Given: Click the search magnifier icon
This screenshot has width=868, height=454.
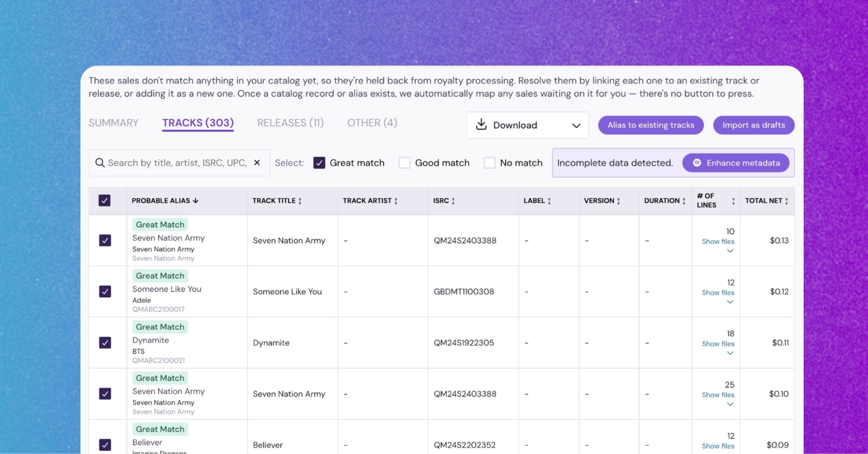Looking at the screenshot, I should pos(100,163).
